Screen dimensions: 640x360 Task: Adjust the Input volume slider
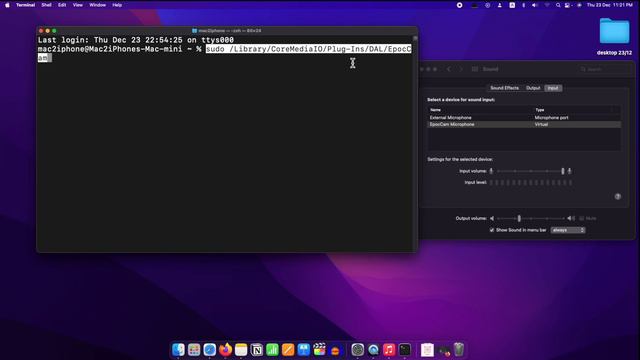530,171
